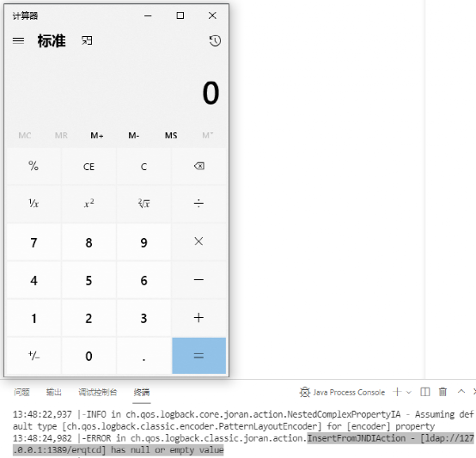Click the blue equals key
This screenshot has width=476, height=458.
coord(198,356)
